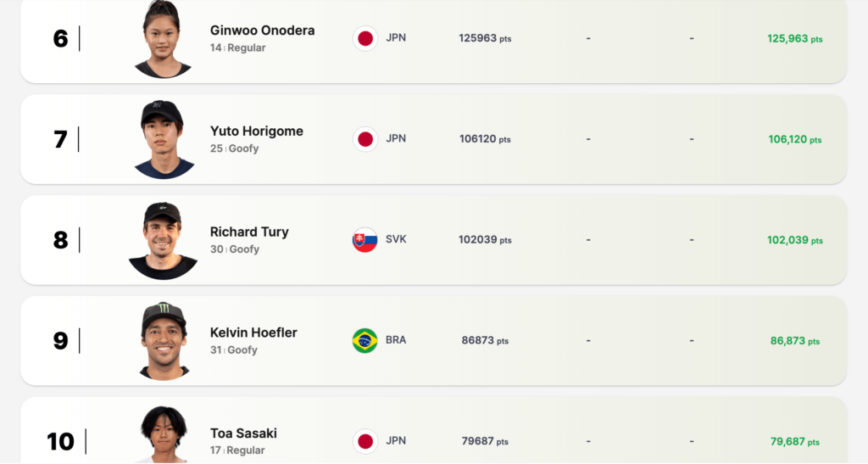Select Kelvin Hoefler's athlete photo
The image size is (868, 464).
[164, 341]
